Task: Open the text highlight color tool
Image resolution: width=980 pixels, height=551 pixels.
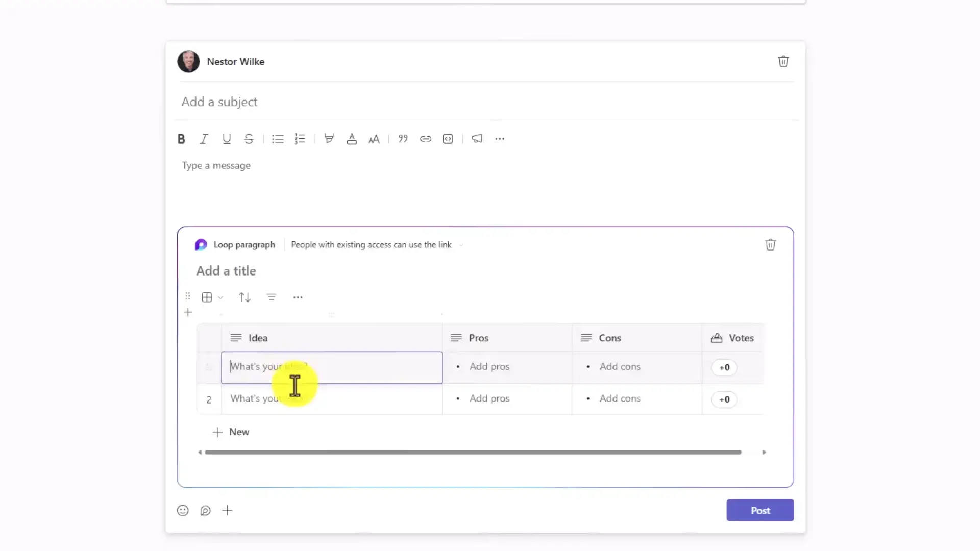Action: [329, 139]
